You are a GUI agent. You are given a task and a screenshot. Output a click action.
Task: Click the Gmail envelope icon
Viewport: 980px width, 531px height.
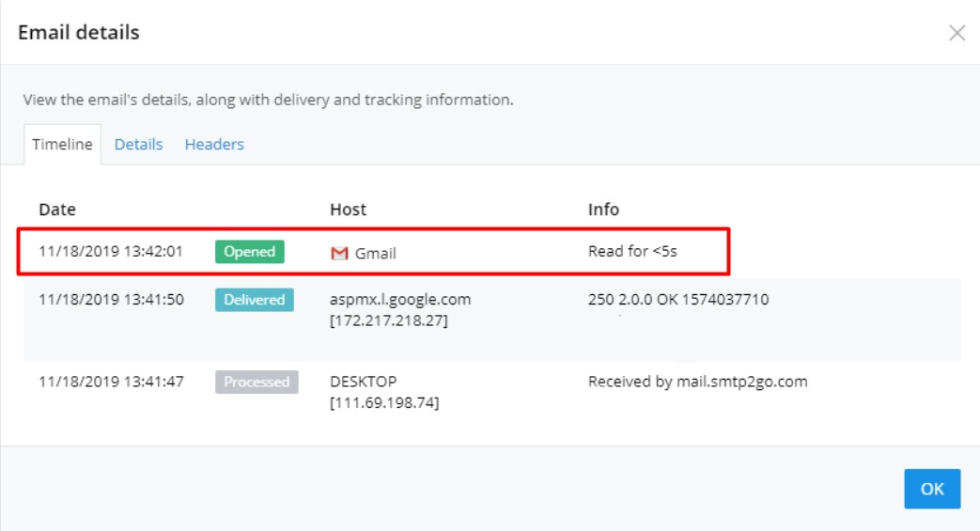(339, 254)
